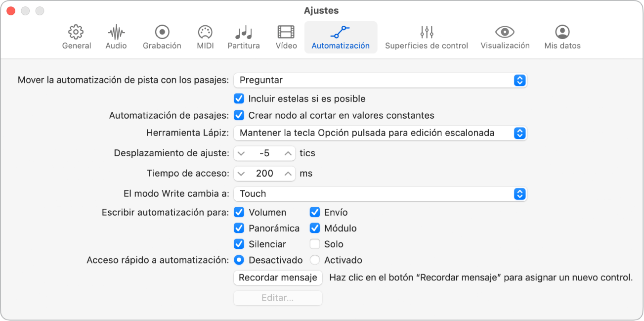Select the Audio settings icon
Screen dimensions: 644x321
[116, 36]
